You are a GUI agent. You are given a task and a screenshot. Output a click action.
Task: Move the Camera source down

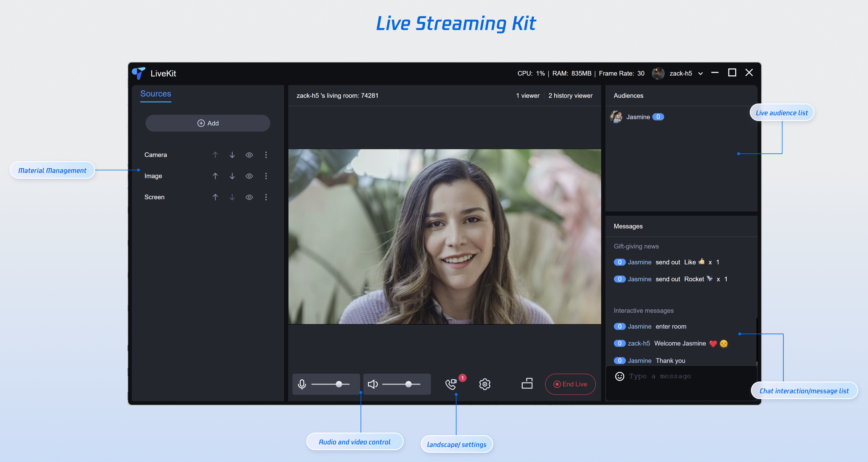tap(232, 155)
